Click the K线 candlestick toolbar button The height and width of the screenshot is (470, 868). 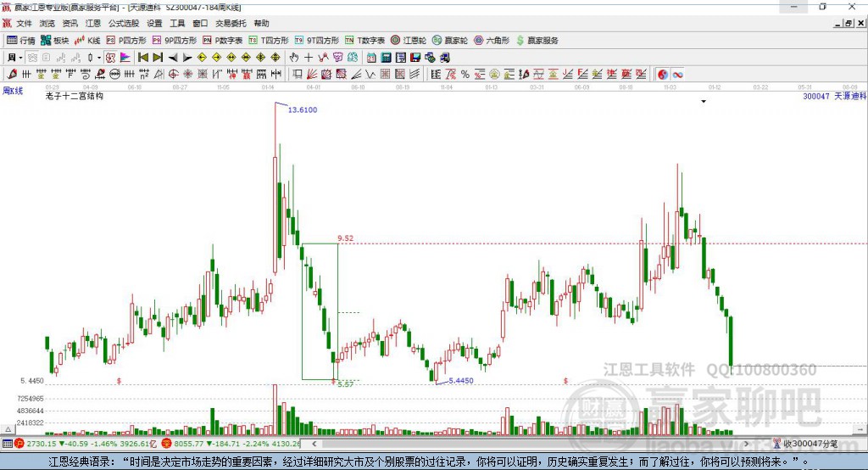[x=87, y=41]
